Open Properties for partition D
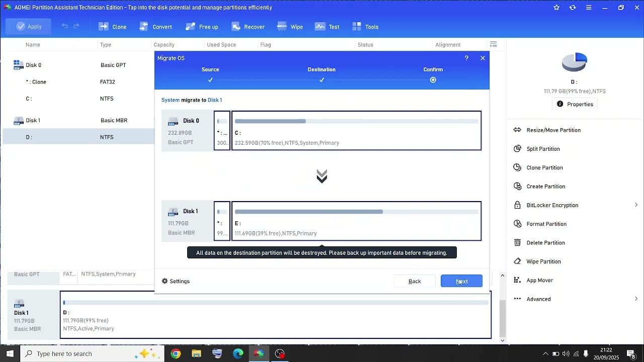The width and height of the screenshot is (644, 362). coord(575,104)
